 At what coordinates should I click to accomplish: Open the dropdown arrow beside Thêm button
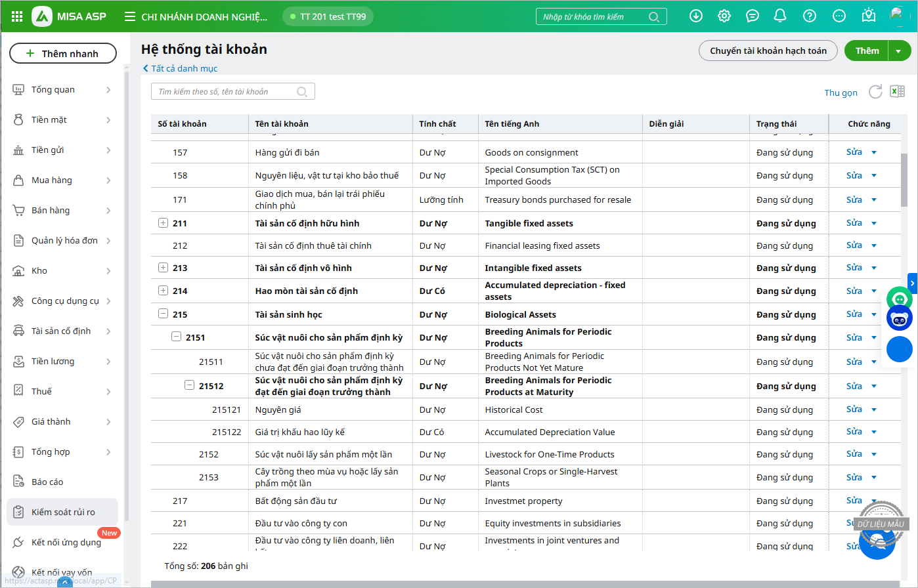[898, 51]
